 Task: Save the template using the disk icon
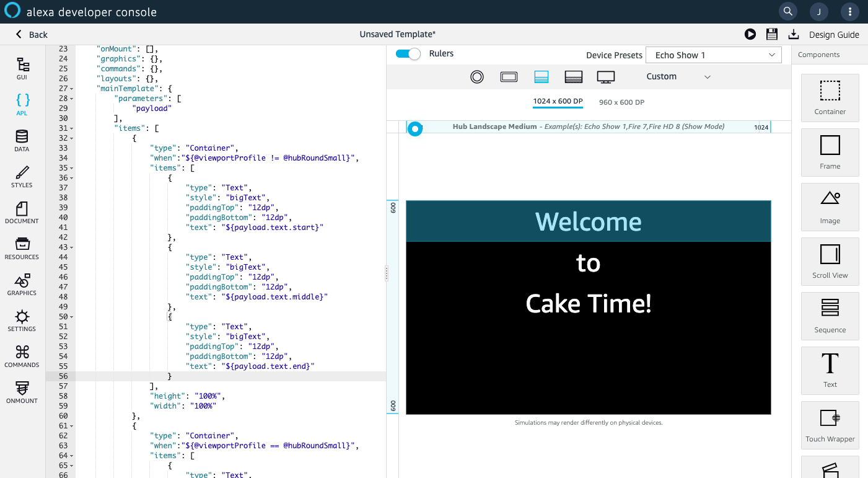pyautogui.click(x=772, y=34)
